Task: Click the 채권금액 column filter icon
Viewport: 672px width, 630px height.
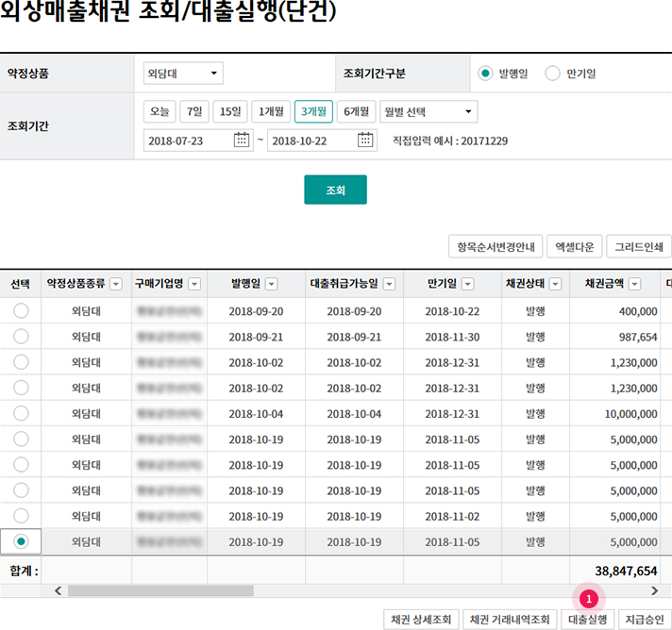Action: [x=634, y=284]
